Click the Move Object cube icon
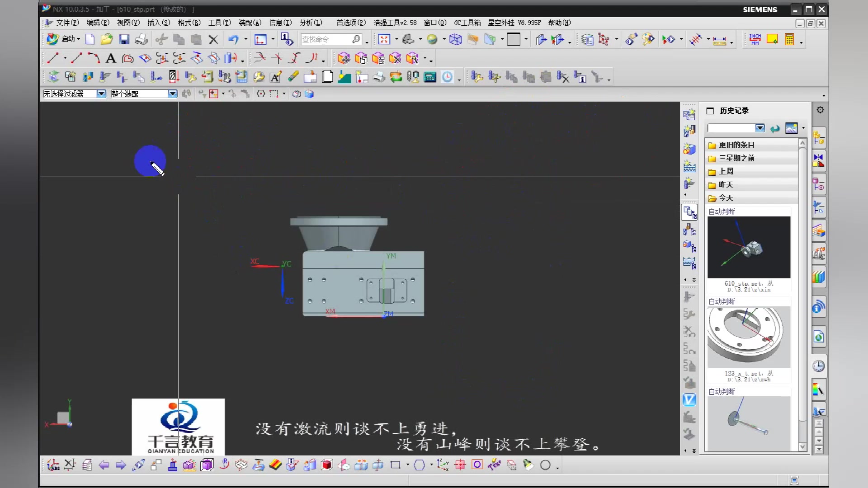The height and width of the screenshot is (488, 868). [x=343, y=58]
